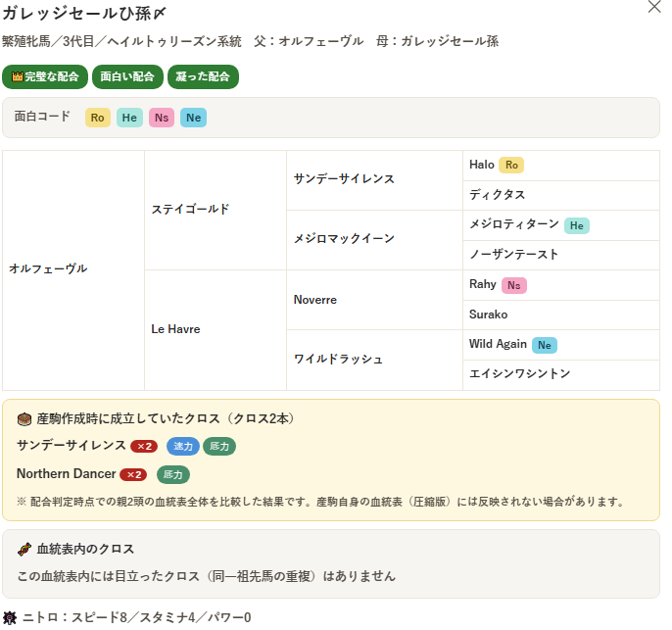Click the 父：オルフェーヴル text in header

(x=309, y=41)
